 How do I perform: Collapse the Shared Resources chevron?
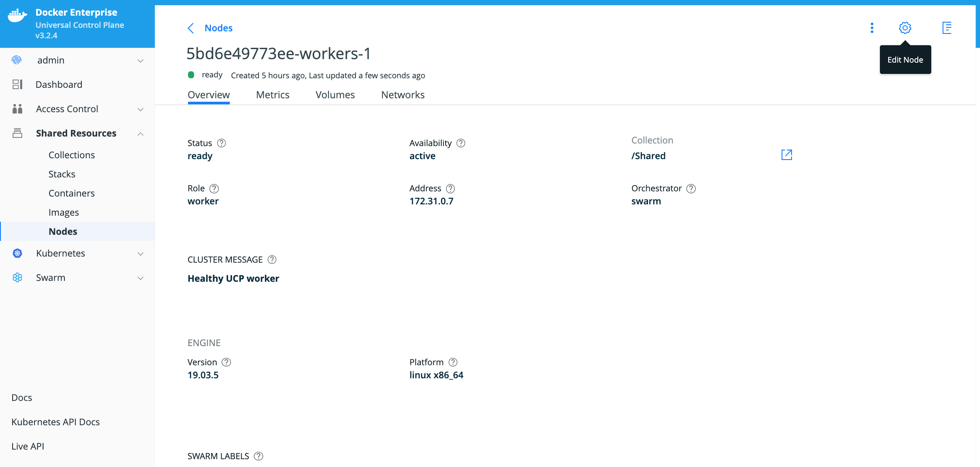click(141, 133)
